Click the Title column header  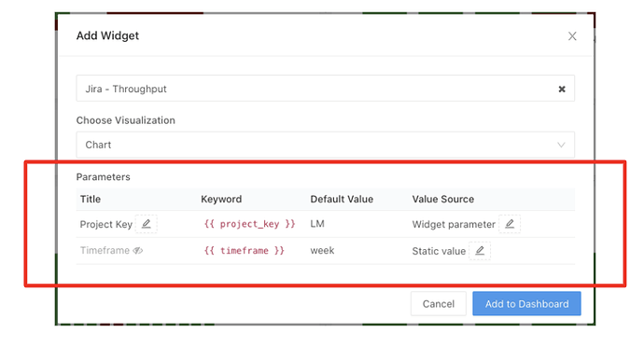point(91,200)
